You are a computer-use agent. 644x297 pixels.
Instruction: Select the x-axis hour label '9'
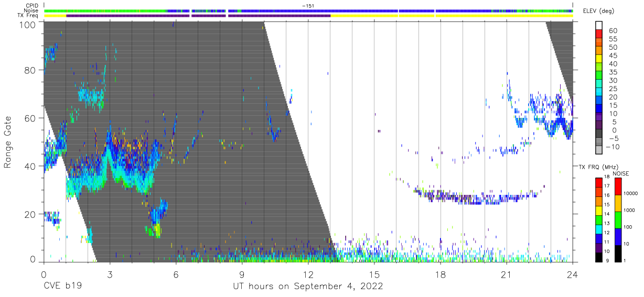click(242, 274)
